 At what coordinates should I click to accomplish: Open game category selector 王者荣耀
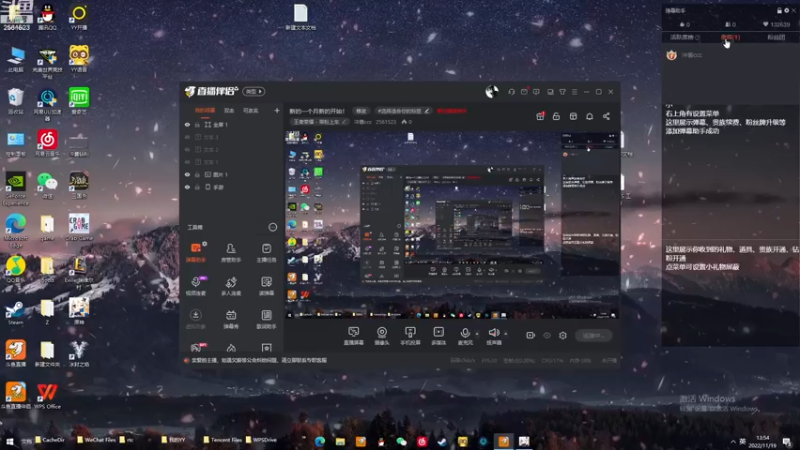[320, 122]
